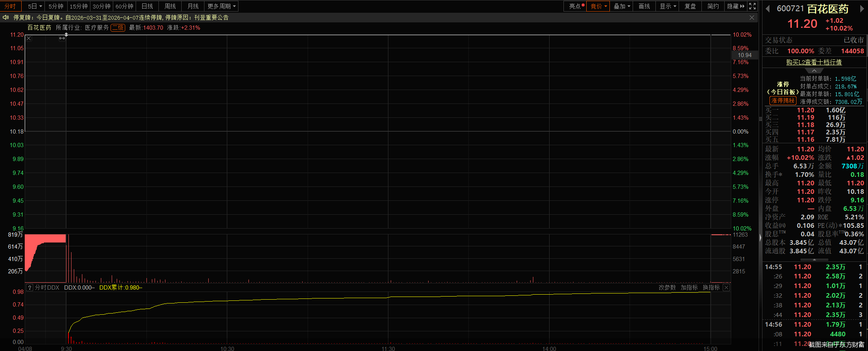Screen dimensions: 868x351
Task: Open the 5日 period dropdown
Action: click(34, 6)
